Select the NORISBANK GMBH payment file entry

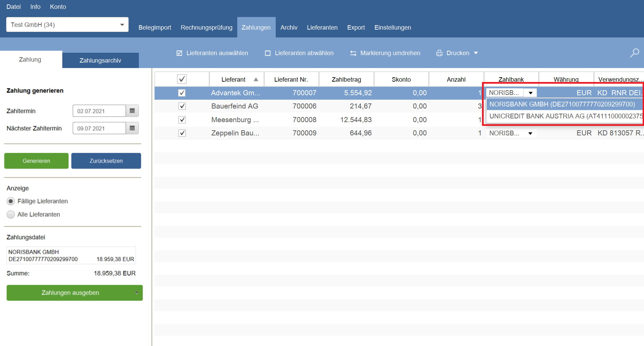pos(71,256)
